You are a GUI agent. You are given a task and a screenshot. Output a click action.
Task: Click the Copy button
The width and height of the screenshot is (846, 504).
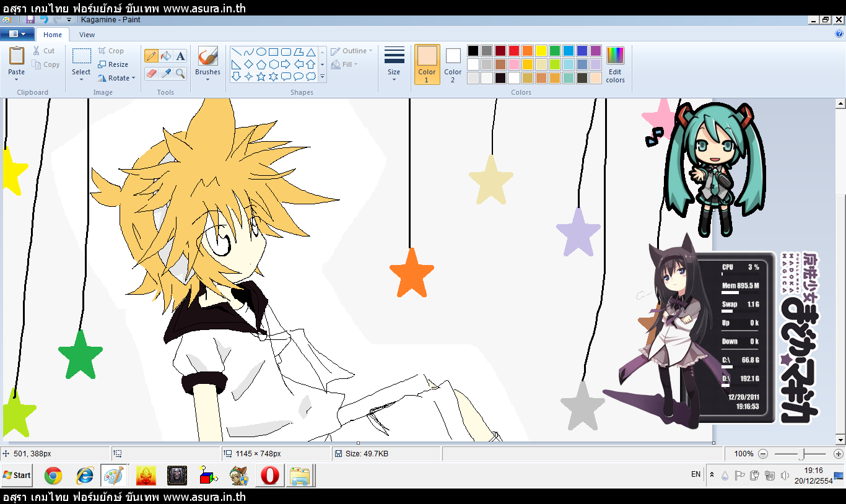point(46,64)
